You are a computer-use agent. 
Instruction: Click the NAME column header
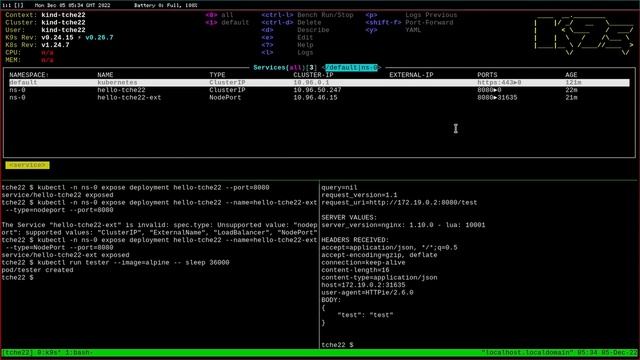(x=105, y=75)
